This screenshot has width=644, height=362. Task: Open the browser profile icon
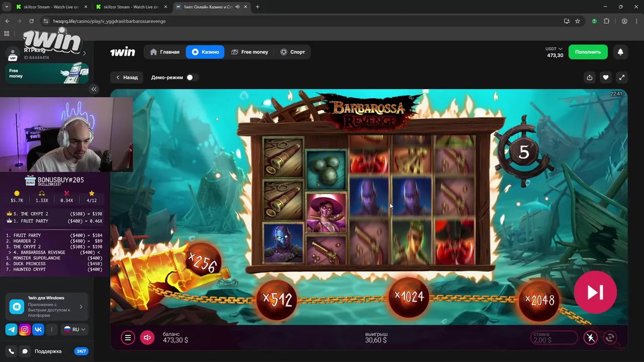[624, 21]
